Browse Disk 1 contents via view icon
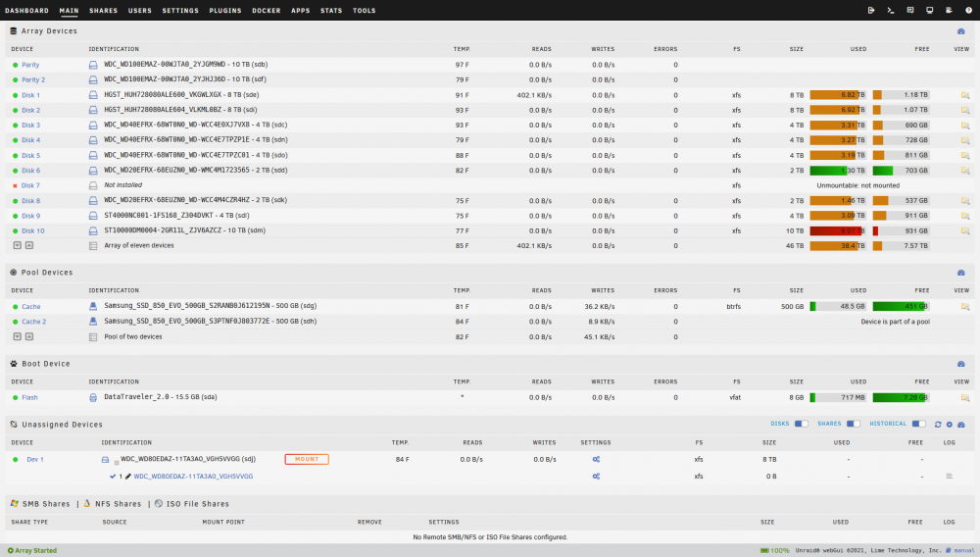Screen dimensions: 980x557 [965, 95]
